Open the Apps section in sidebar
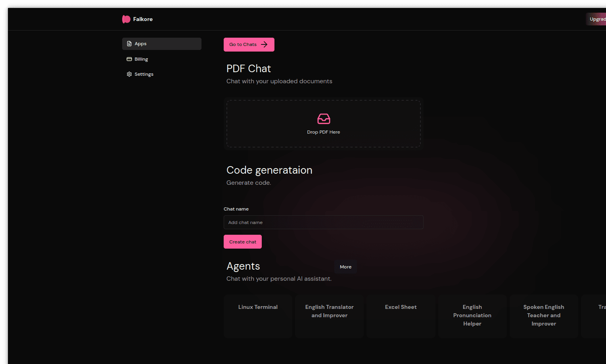Image resolution: width=606 pixels, height=364 pixels. pyautogui.click(x=162, y=44)
